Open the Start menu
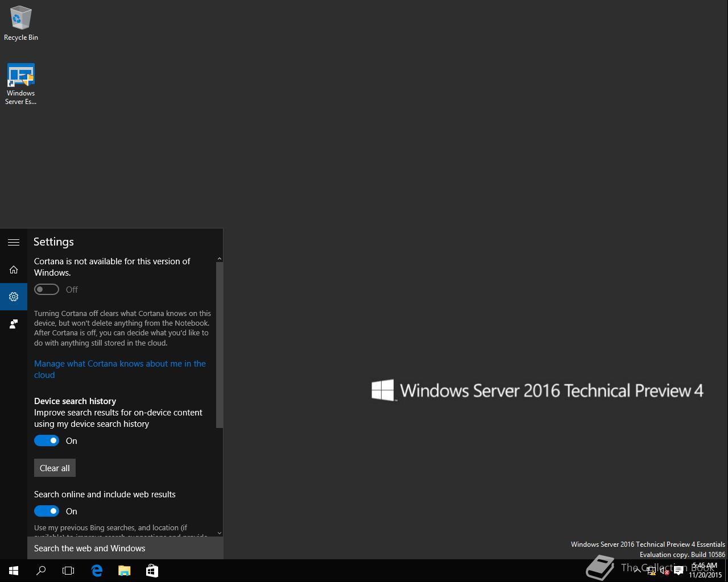The image size is (728, 582). click(x=14, y=571)
